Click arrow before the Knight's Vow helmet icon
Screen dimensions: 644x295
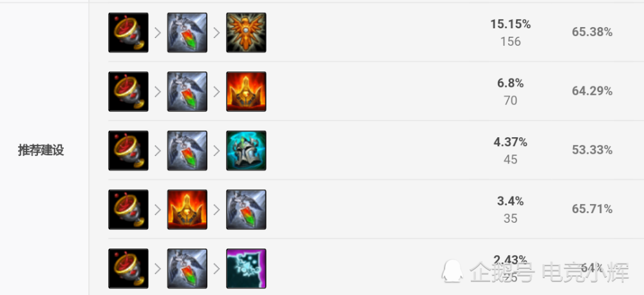(217, 151)
